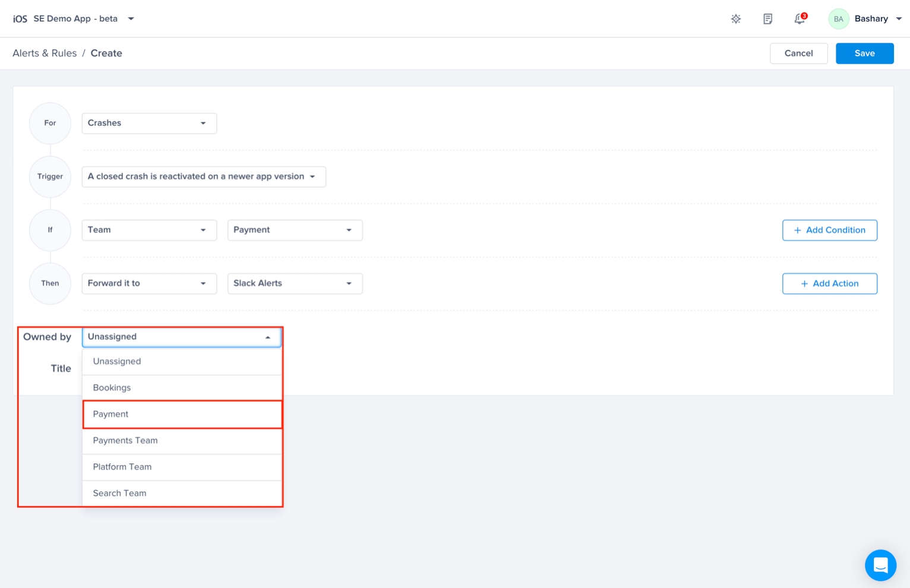The width and height of the screenshot is (910, 588).
Task: Click the Save button
Action: [x=864, y=53]
